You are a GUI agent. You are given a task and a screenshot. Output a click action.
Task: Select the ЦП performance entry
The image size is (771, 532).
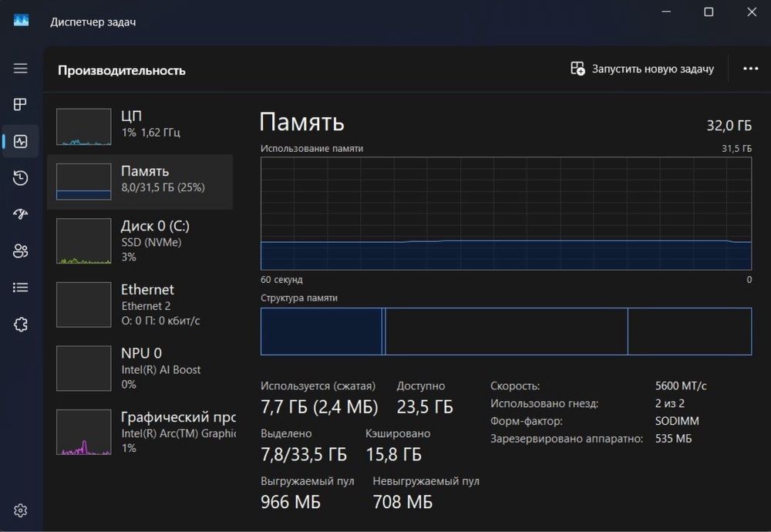pyautogui.click(x=140, y=127)
